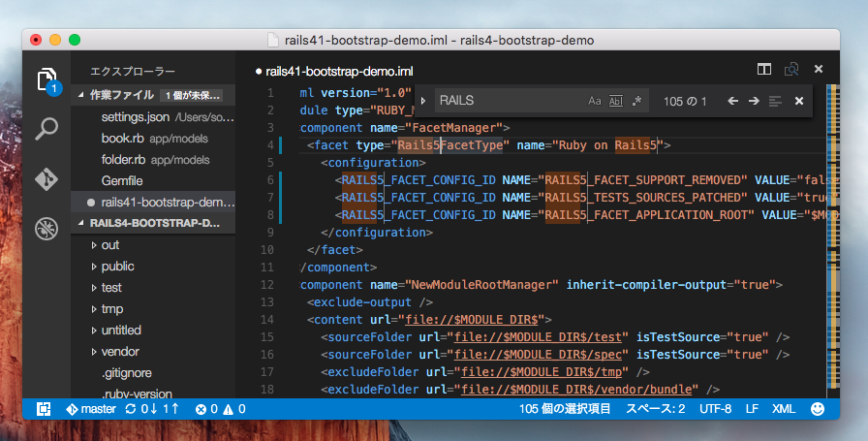This screenshot has width=868, height=441.
Task: Go to the previous find match arrow
Action: point(732,101)
